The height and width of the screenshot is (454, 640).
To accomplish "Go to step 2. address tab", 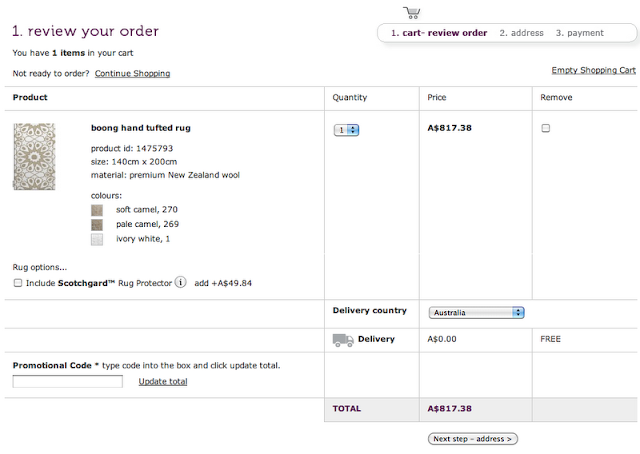I will tap(521, 33).
